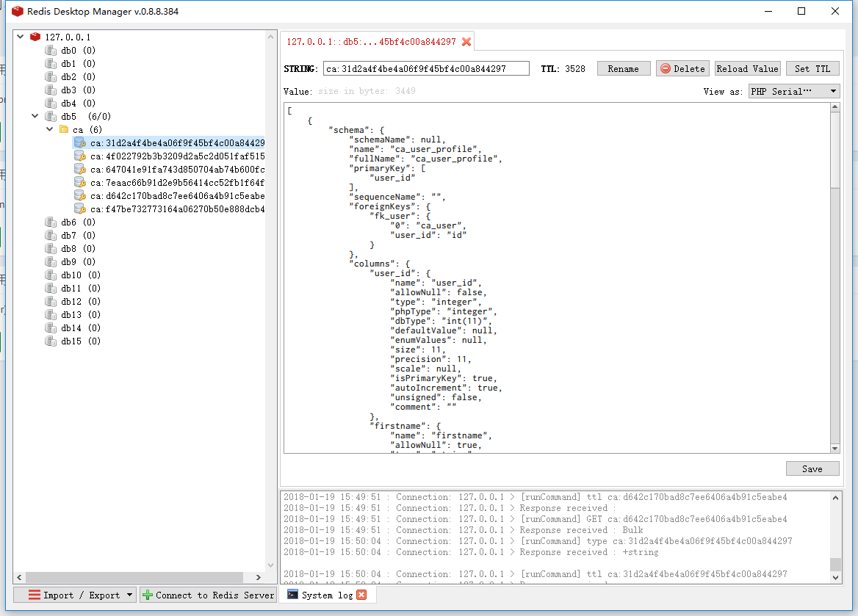Viewport: 858px width, 616px height.
Task: Click the ca namespace folder icon
Action: point(64,130)
